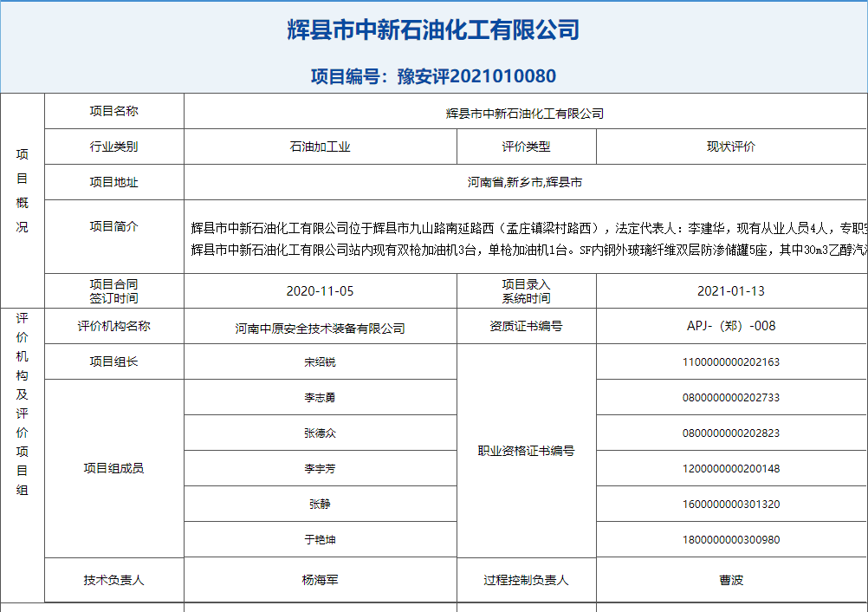
Task: Select the team leader name 宋绍锐
Action: click(x=320, y=362)
